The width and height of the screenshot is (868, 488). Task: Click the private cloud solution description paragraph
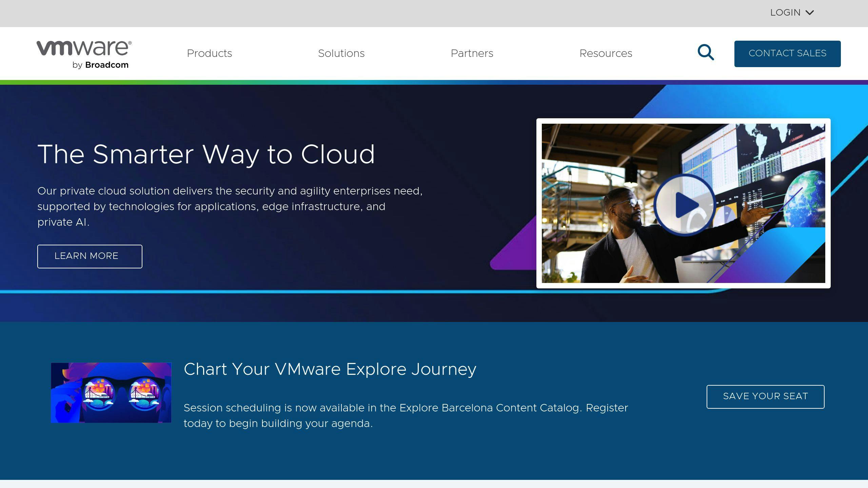pyautogui.click(x=230, y=207)
